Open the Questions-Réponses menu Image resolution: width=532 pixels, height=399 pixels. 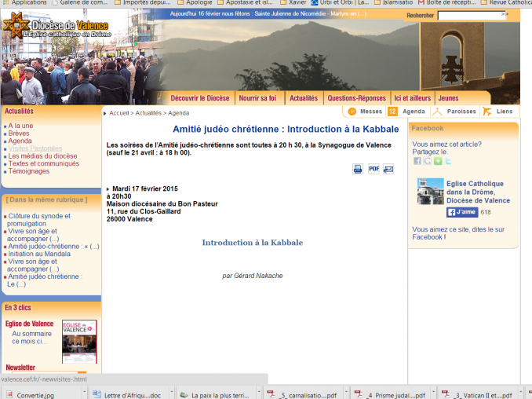pyautogui.click(x=356, y=98)
